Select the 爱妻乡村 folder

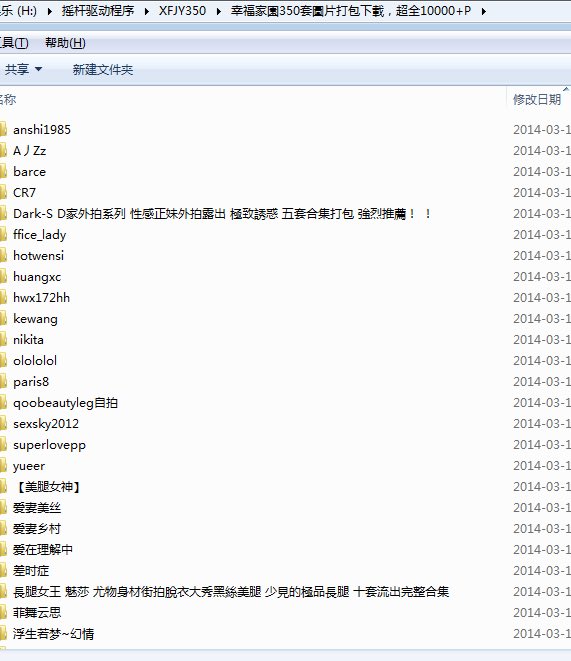(x=37, y=529)
